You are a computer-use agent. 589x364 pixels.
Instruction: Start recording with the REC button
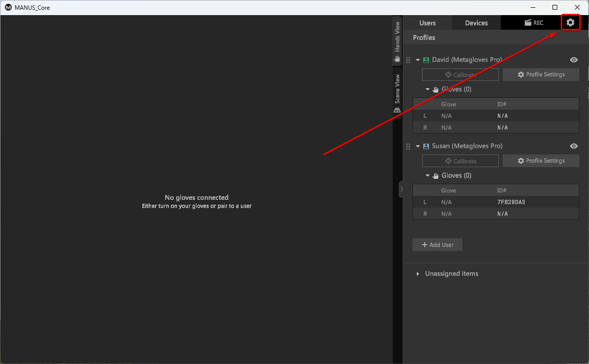point(533,23)
